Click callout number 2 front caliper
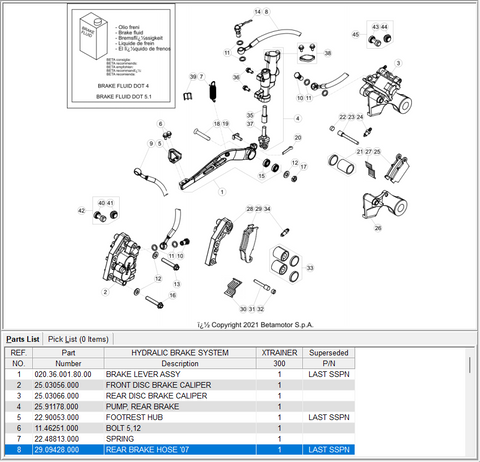This screenshot has width=480, height=462. 105,292
